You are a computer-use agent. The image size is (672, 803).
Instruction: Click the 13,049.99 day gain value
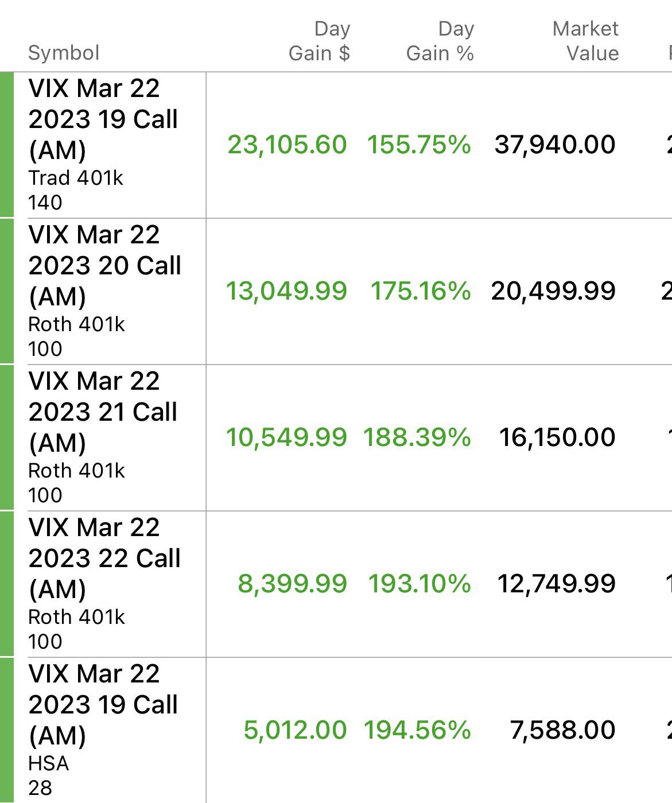[x=286, y=291]
